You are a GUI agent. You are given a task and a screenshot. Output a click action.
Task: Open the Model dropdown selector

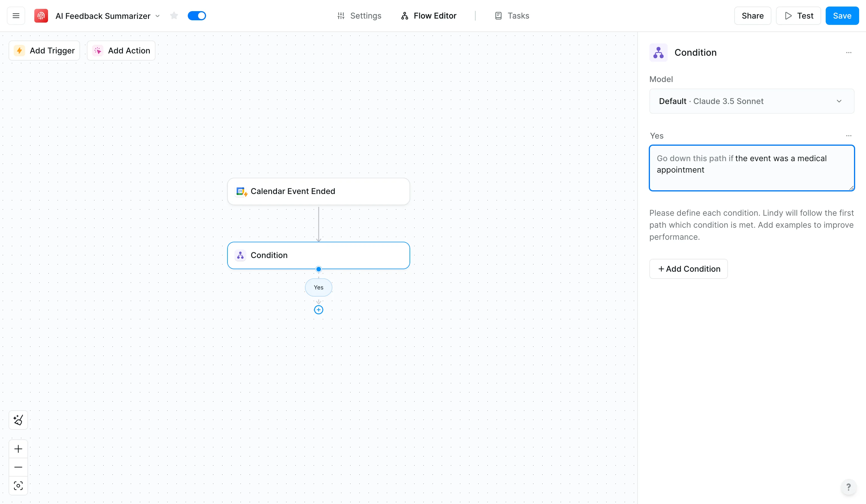(x=751, y=101)
